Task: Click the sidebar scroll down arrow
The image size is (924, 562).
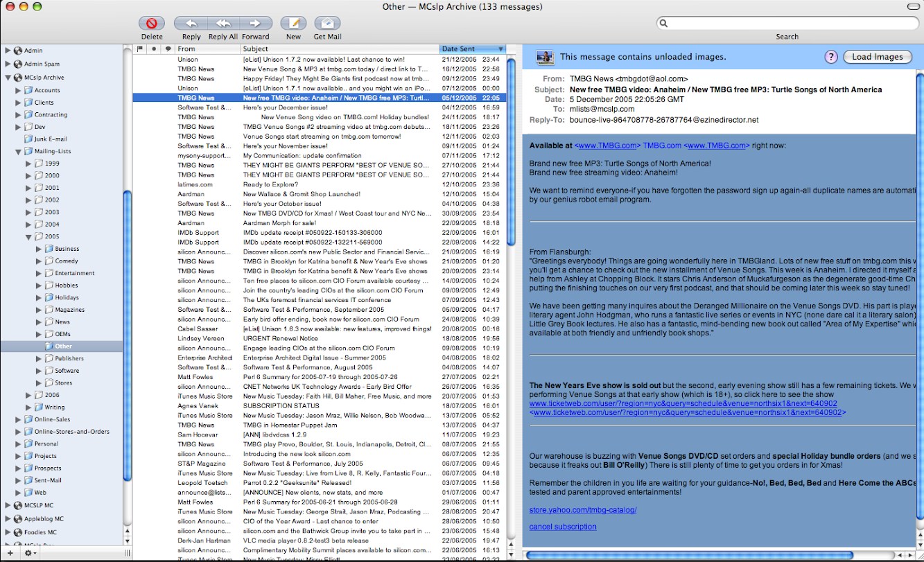Action: pos(127,540)
